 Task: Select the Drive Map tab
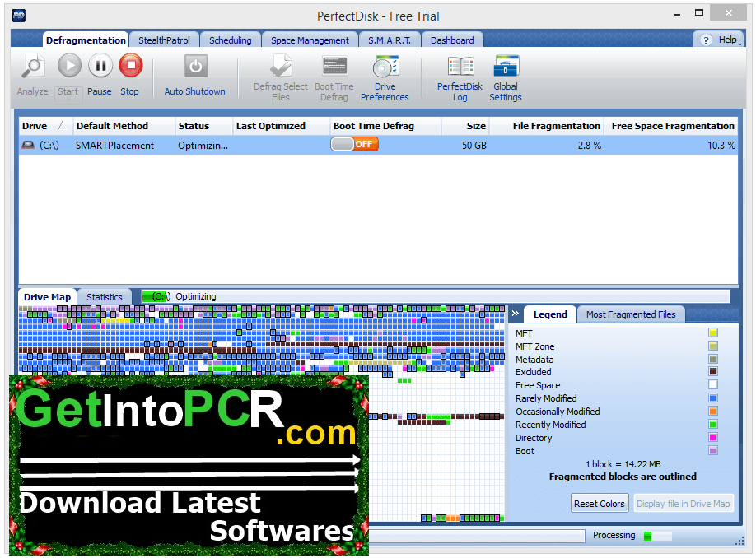click(47, 297)
